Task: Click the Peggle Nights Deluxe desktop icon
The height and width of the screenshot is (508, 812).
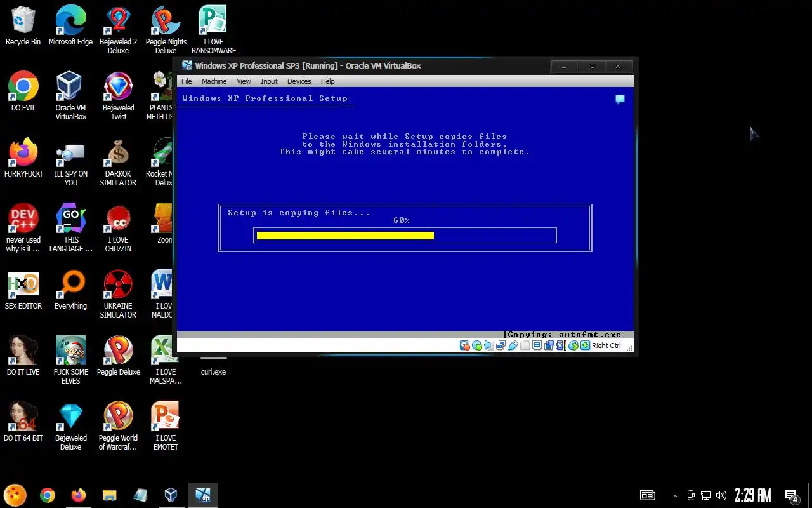Action: pyautogui.click(x=166, y=30)
